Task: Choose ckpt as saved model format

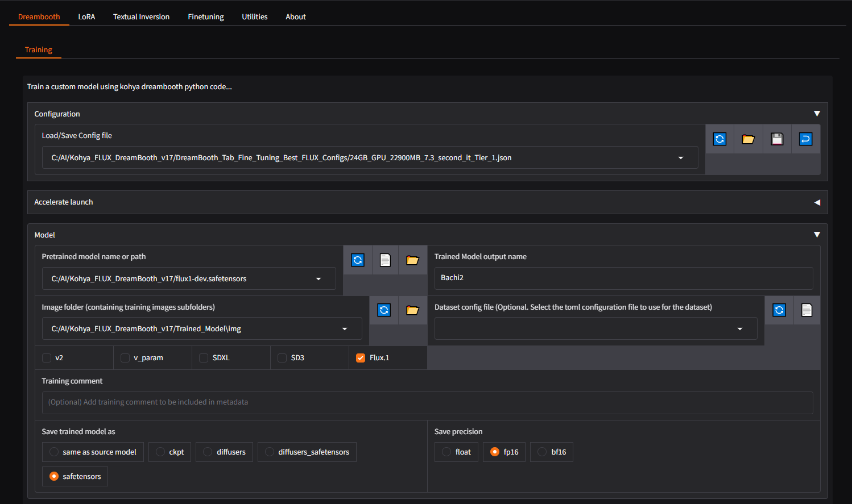Action: 160,452
